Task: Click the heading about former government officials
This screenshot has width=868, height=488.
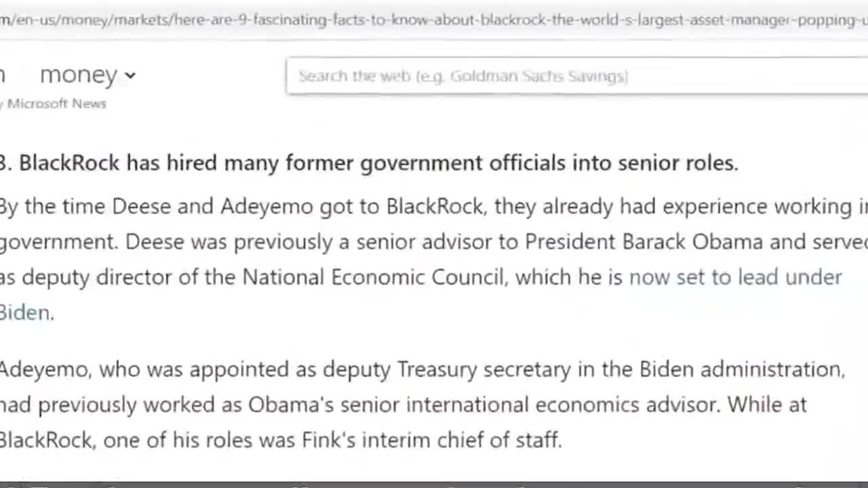Action: coord(369,163)
